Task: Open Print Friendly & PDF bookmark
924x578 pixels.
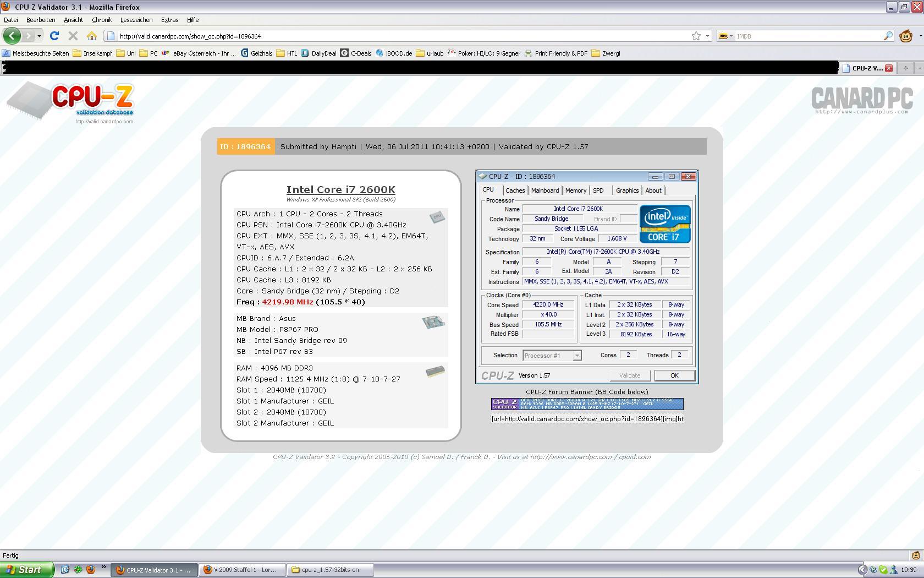Action: 555,53
